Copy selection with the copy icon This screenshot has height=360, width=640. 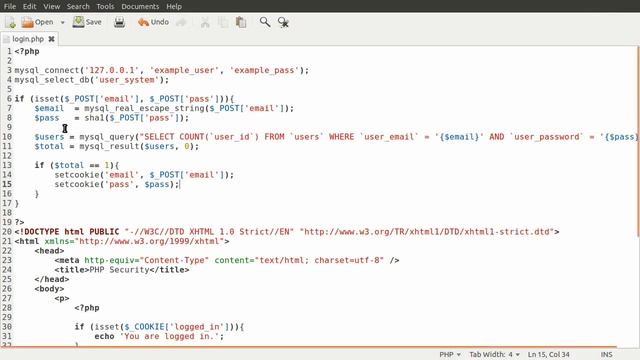pyautogui.click(x=223, y=22)
